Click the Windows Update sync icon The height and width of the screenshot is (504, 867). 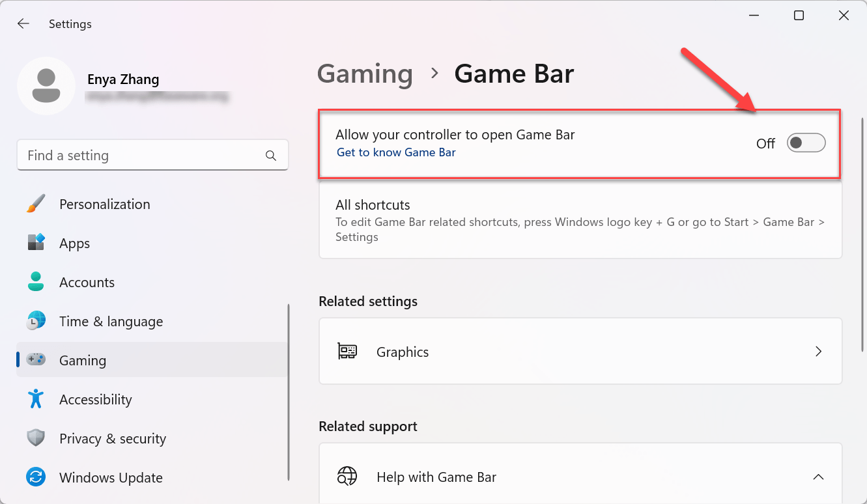(x=36, y=477)
